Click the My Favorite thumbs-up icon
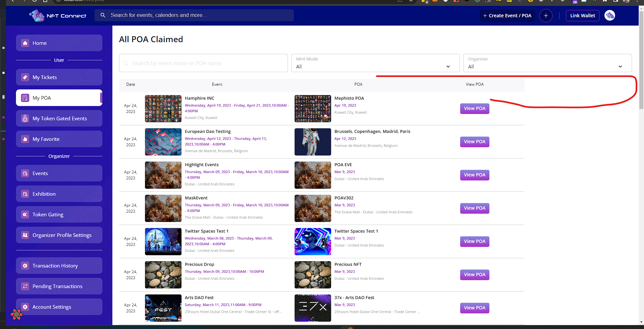 point(25,139)
